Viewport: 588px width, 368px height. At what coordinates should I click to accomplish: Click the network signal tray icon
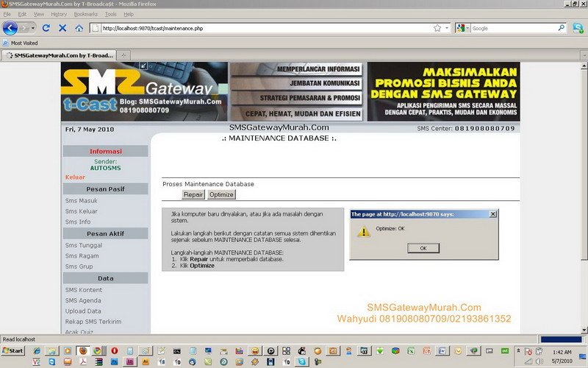(x=528, y=361)
